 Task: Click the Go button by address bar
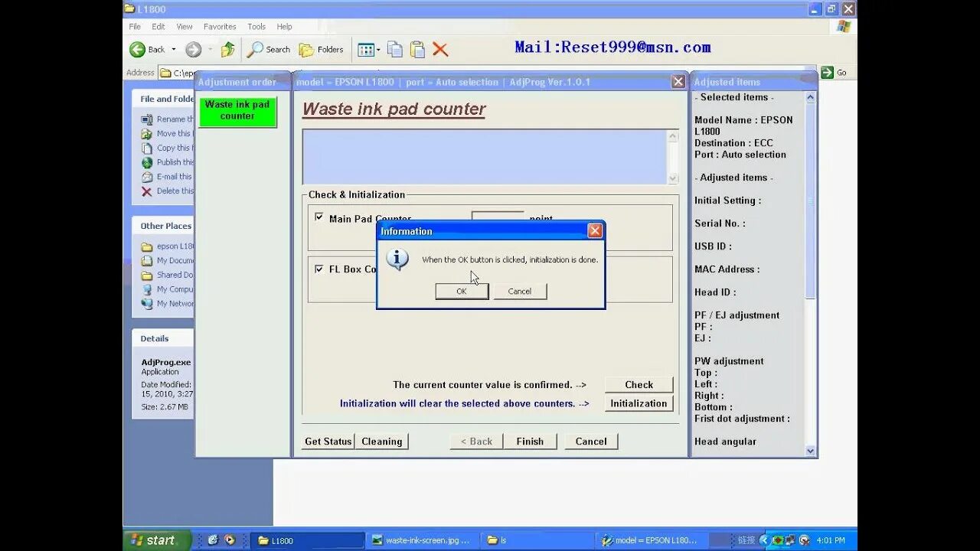pos(834,73)
